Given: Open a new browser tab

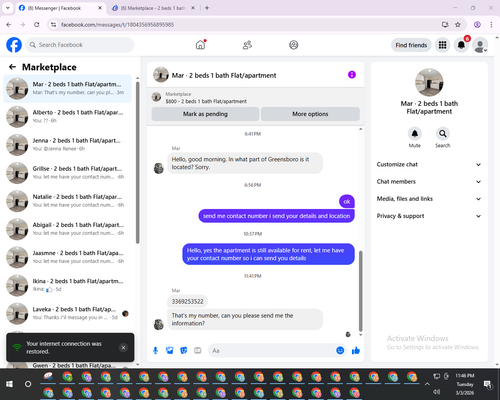Looking at the screenshot, I should [x=207, y=8].
